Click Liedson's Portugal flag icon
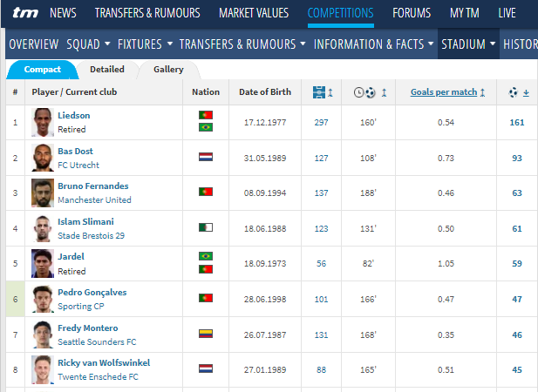The image size is (538, 392). tap(206, 115)
